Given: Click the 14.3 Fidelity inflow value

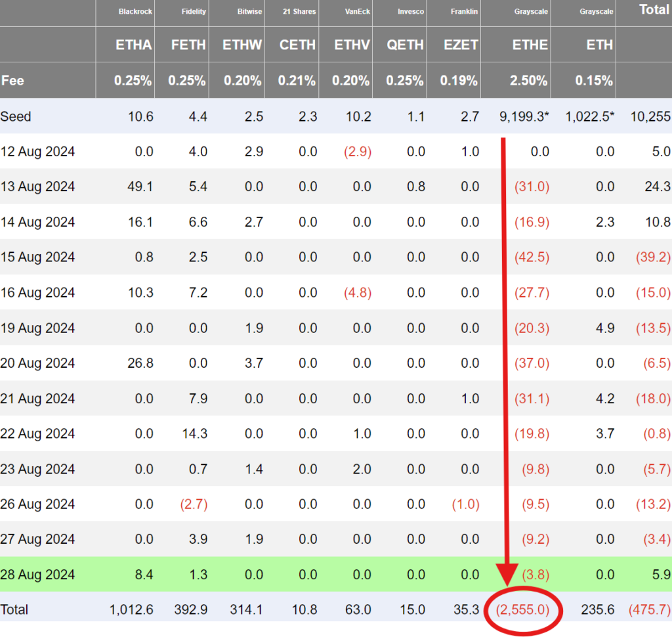Looking at the screenshot, I should tap(194, 434).
